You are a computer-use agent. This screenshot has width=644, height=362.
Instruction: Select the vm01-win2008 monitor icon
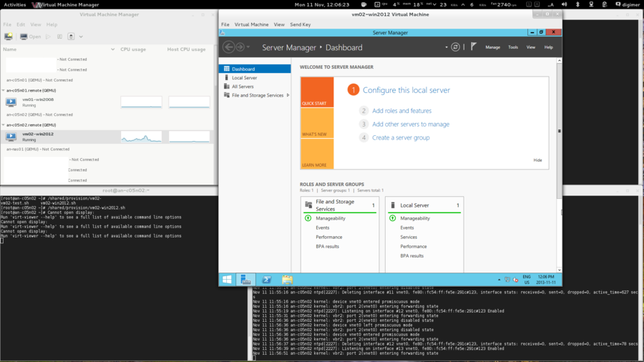(11, 102)
